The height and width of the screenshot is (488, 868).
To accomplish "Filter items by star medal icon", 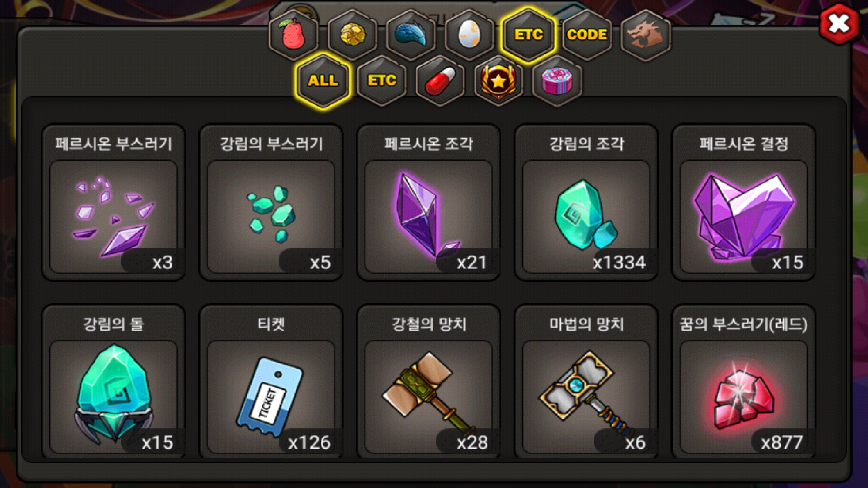I will pyautogui.click(x=499, y=81).
